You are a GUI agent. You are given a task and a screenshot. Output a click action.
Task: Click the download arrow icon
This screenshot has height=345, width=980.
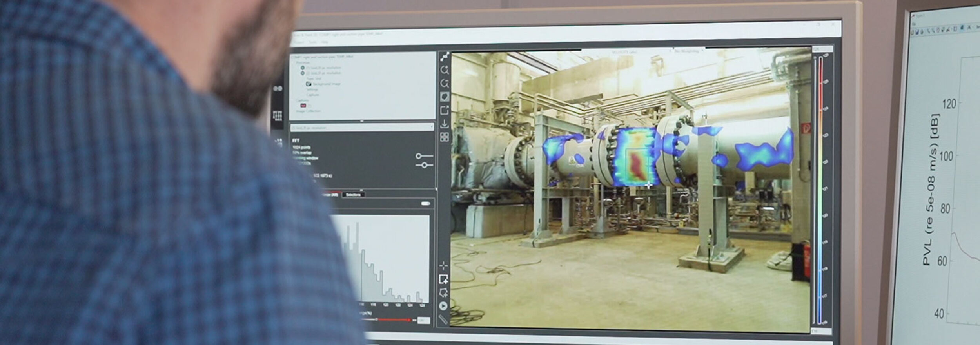click(444, 124)
